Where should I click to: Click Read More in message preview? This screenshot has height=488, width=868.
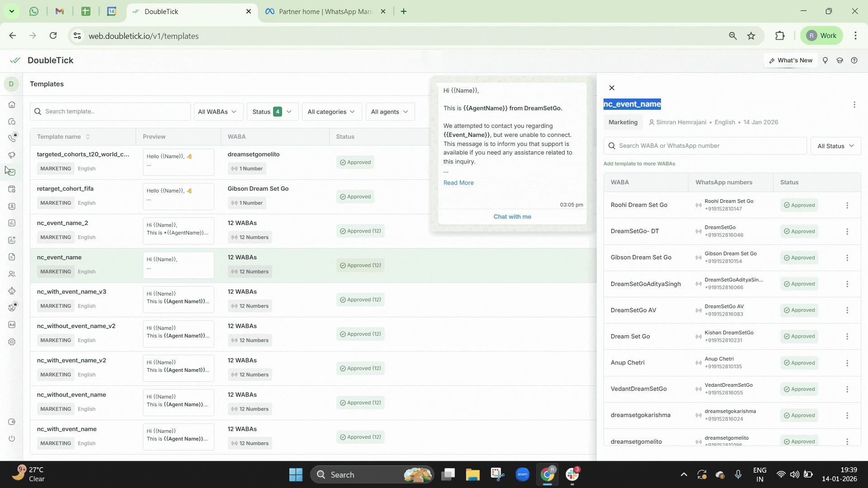pos(458,183)
